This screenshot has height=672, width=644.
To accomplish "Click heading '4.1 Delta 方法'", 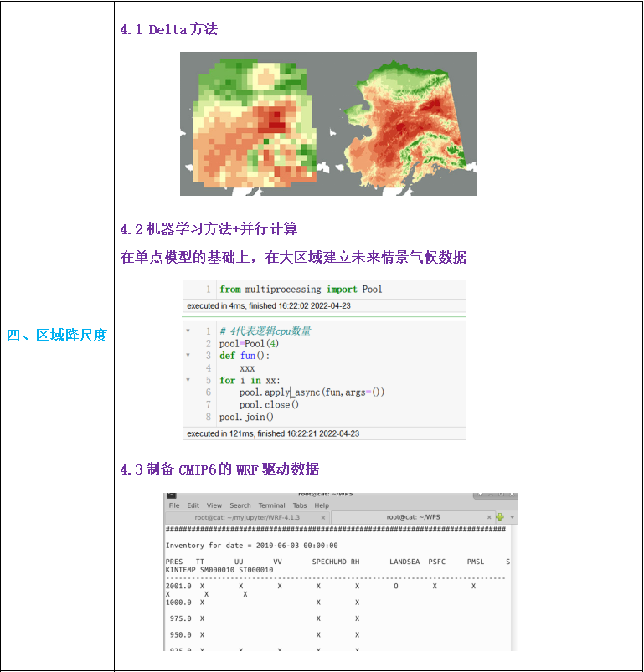I will tap(169, 29).
